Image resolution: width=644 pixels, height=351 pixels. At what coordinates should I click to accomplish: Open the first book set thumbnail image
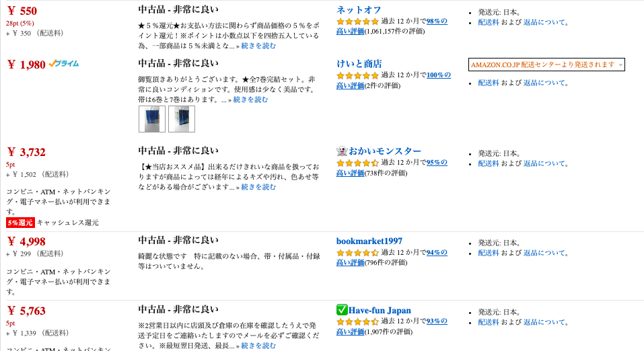[x=152, y=119]
